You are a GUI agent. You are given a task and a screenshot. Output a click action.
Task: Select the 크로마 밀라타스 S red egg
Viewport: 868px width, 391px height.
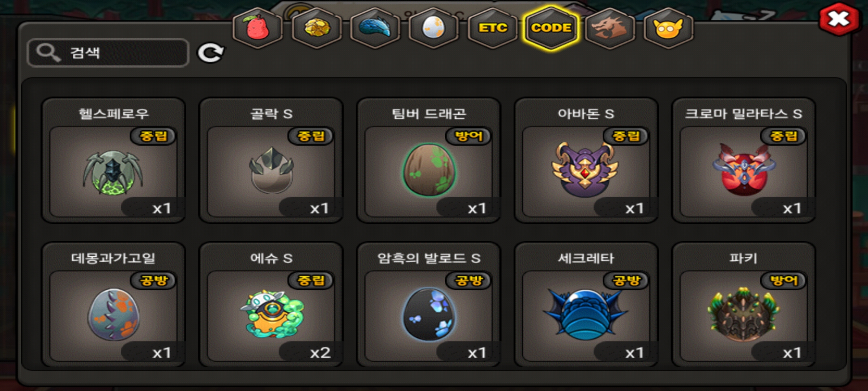[x=744, y=160]
